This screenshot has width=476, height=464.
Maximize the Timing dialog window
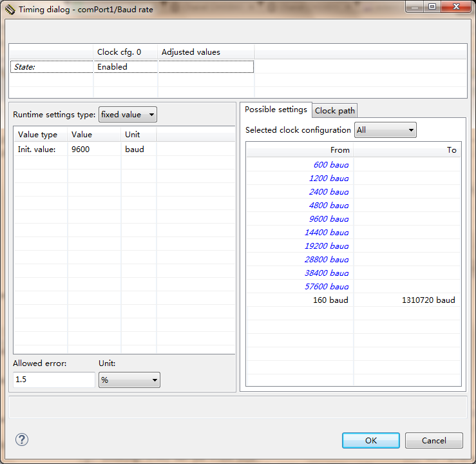(432, 6)
